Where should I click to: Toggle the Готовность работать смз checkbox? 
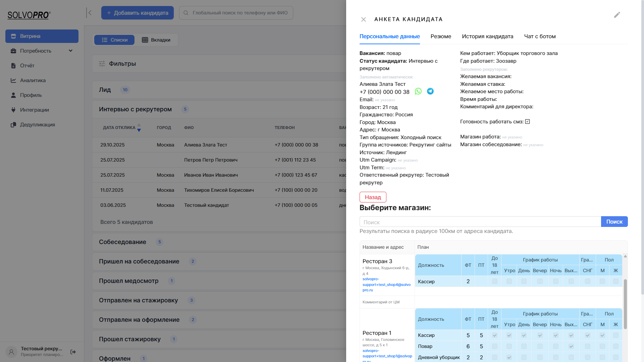(528, 122)
